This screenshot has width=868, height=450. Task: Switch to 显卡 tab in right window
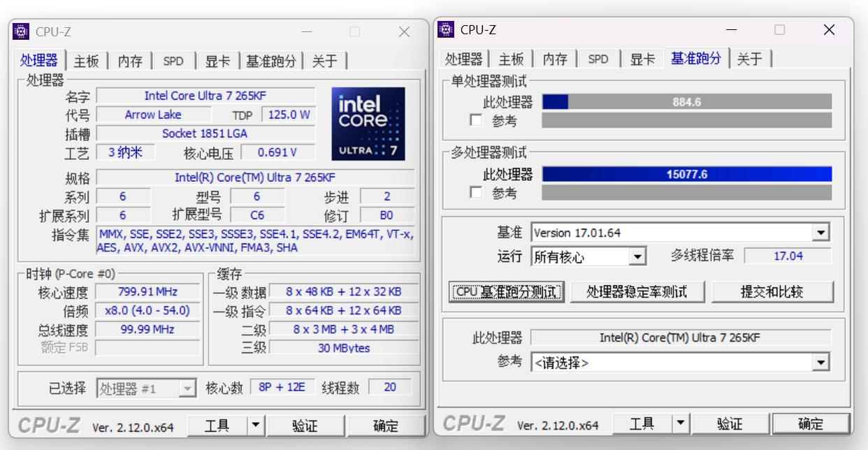click(642, 59)
